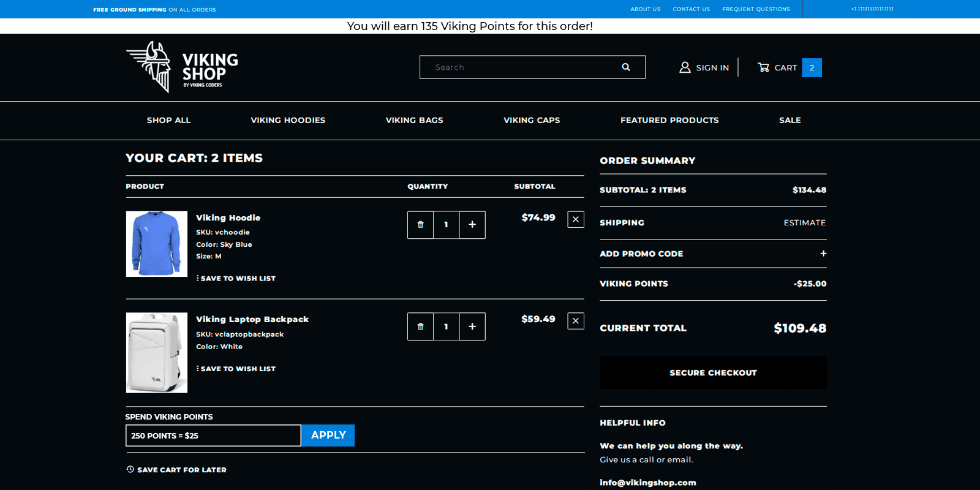Click the search magnifier icon
Image resolution: width=980 pixels, height=490 pixels.
point(626,67)
